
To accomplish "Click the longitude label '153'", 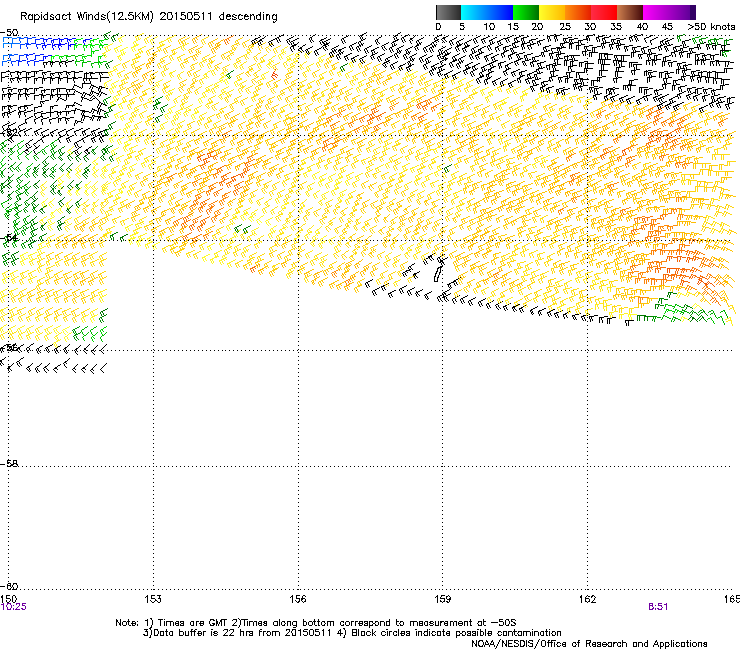I will (x=153, y=599).
